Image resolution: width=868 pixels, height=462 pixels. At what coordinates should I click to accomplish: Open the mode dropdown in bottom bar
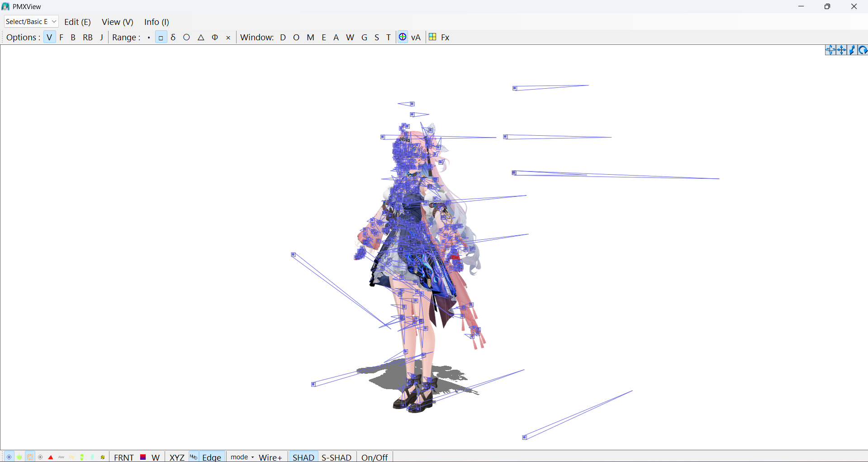pos(242,457)
